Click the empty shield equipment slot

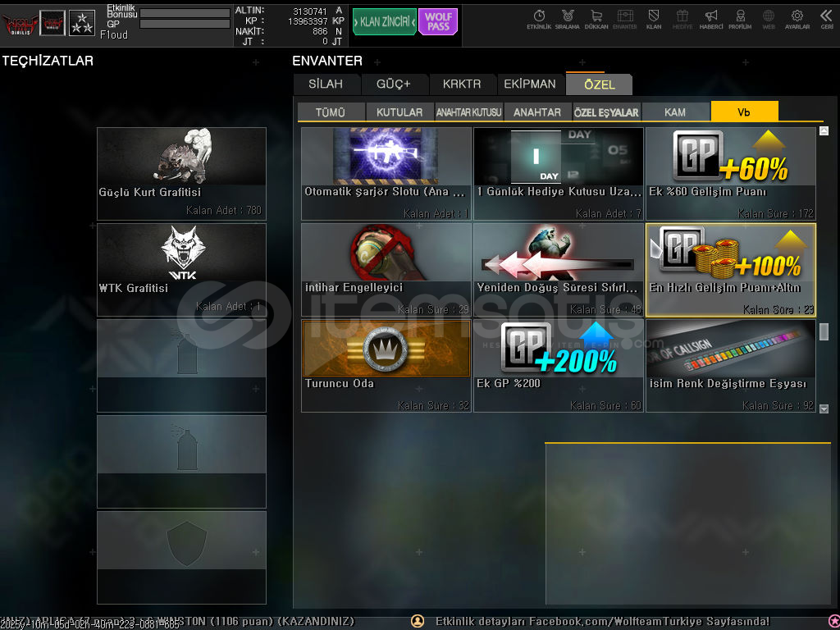[x=181, y=558]
